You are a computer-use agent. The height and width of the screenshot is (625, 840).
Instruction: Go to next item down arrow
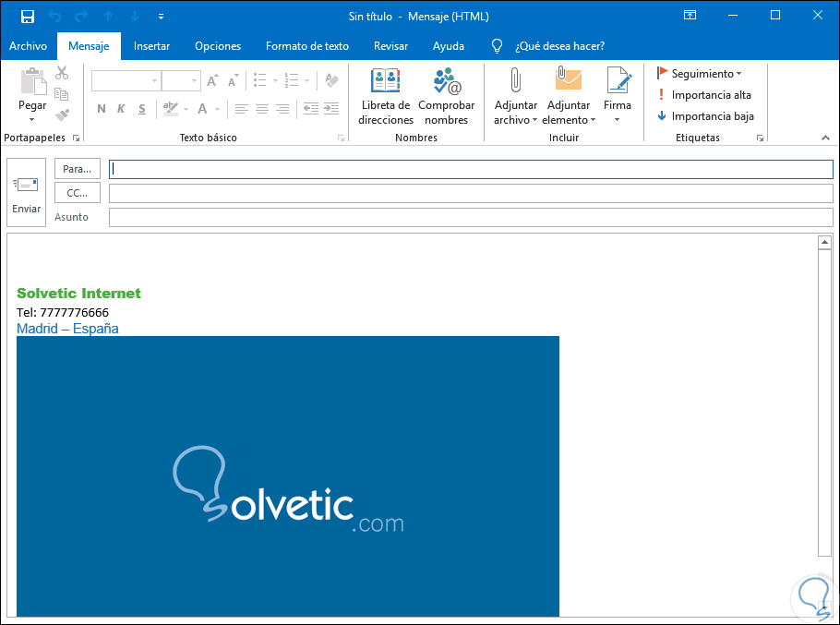tap(135, 17)
